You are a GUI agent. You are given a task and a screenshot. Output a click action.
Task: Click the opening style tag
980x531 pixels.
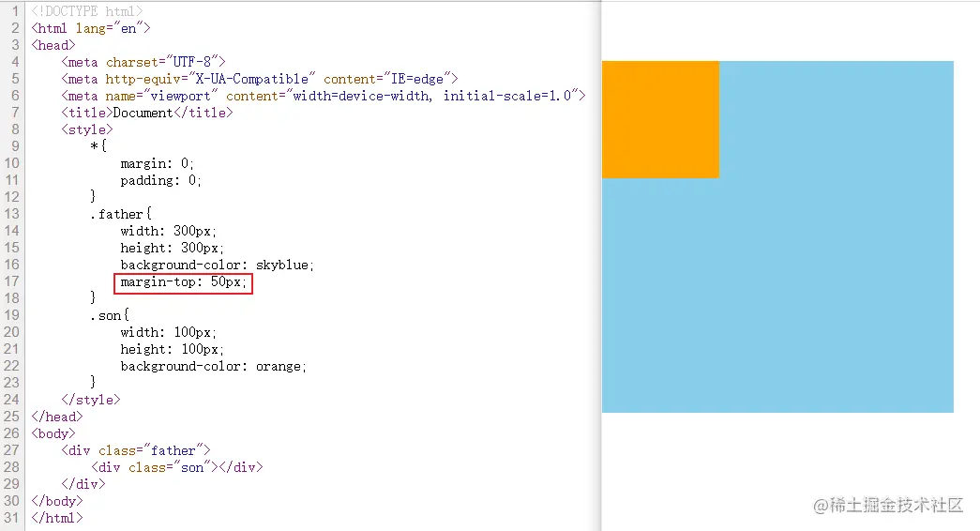pyautogui.click(x=87, y=129)
